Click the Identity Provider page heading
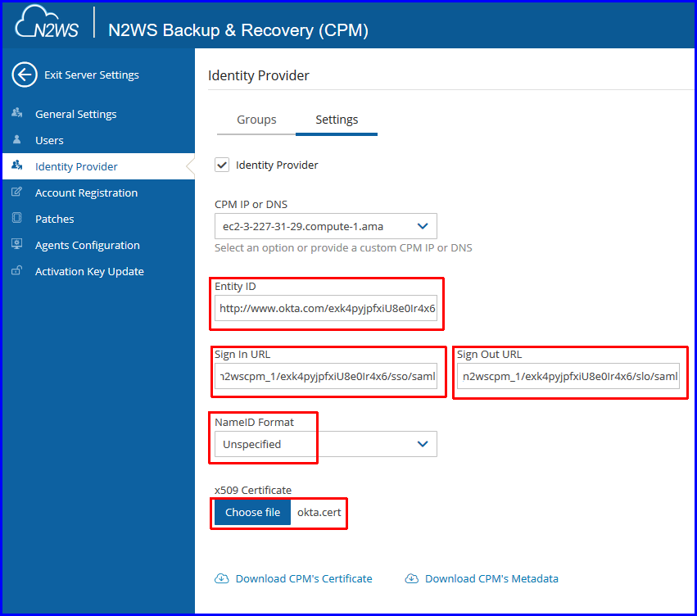The image size is (697, 616). point(258,75)
